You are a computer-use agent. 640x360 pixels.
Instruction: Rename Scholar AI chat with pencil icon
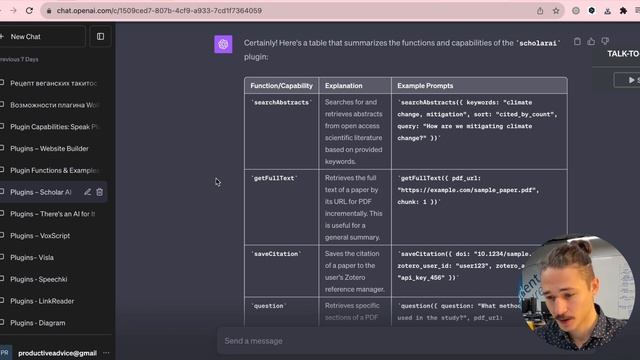[87, 192]
